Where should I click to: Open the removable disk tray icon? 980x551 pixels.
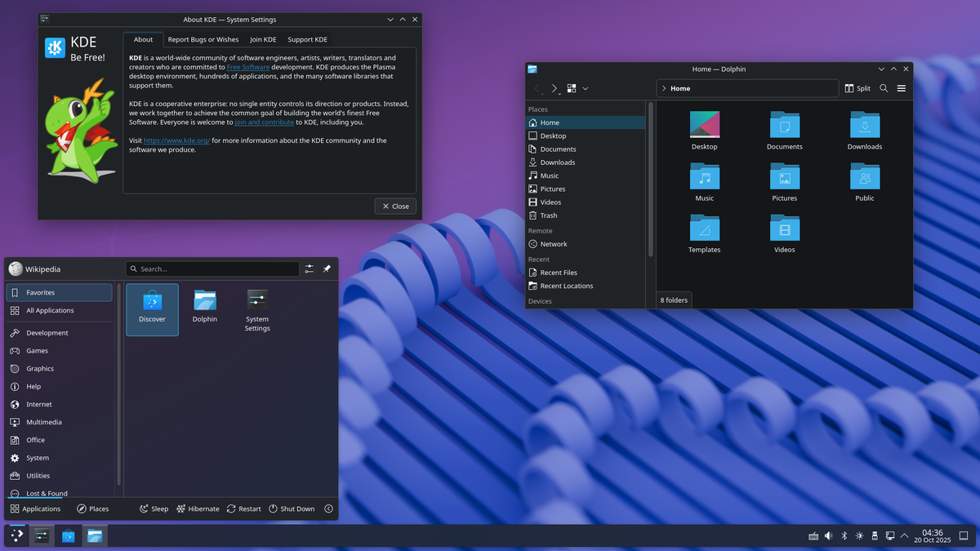875,535
